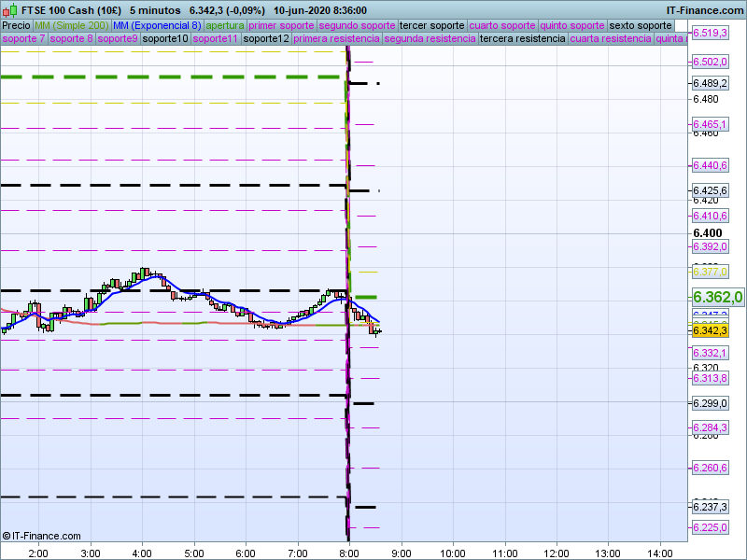This screenshot has width=747, height=560.
Task: Click the tercer soporte legend label
Action: pos(431,25)
